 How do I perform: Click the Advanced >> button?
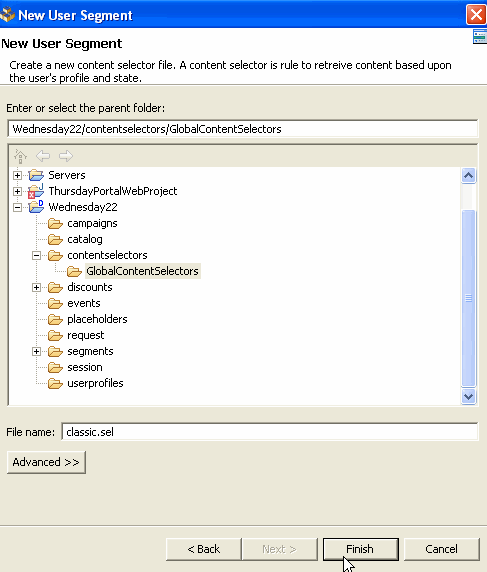click(46, 462)
